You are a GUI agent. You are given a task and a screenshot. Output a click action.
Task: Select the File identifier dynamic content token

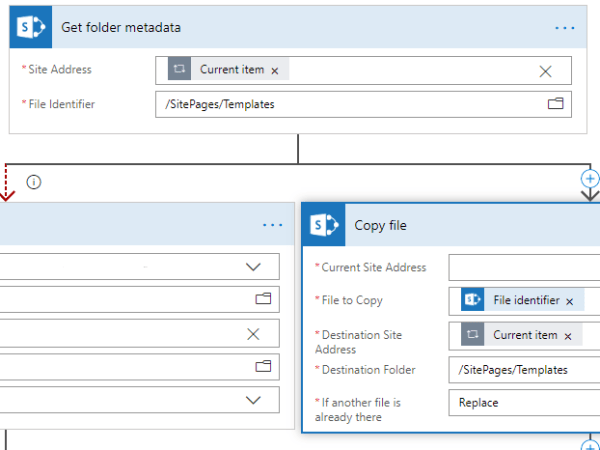[x=522, y=300]
